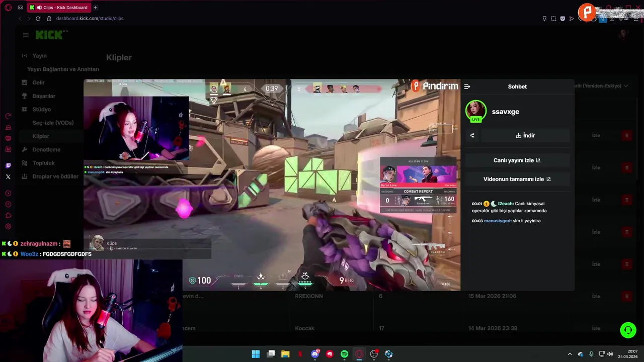644x362 pixels.
Task: Click İzle for the RREXIONN clip
Action: click(x=596, y=296)
